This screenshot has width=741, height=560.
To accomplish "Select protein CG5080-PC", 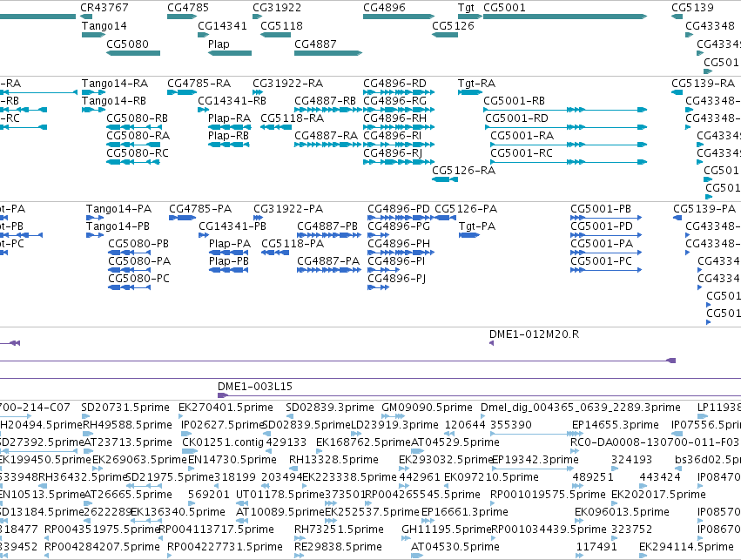I will pos(130,287).
